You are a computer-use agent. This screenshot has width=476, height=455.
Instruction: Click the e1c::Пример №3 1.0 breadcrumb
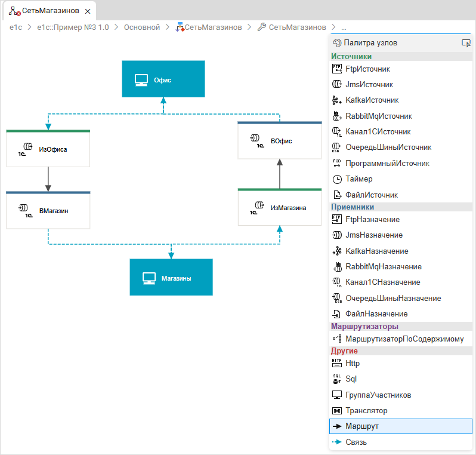coord(73,27)
